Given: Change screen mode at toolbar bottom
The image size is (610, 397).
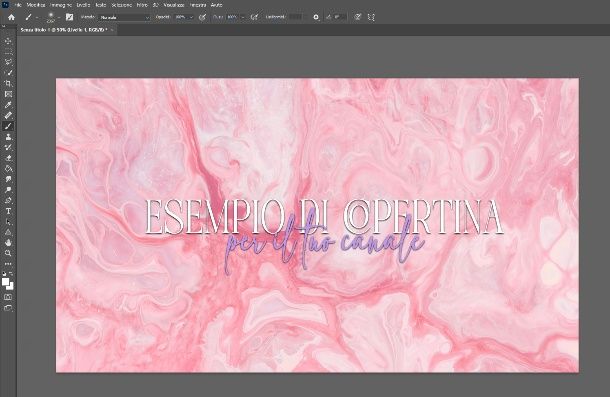Looking at the screenshot, I should 8,308.
